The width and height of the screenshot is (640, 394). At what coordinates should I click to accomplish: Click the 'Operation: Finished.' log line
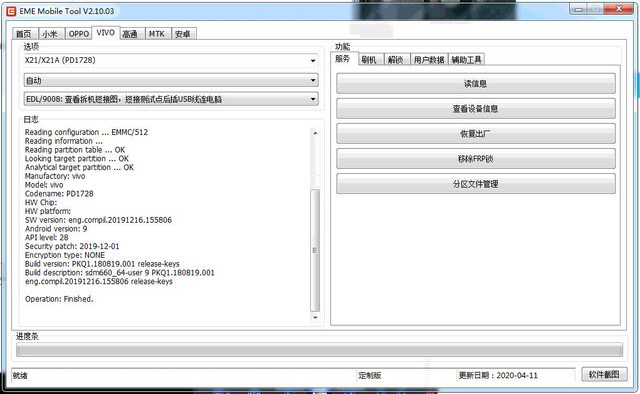coord(59,299)
